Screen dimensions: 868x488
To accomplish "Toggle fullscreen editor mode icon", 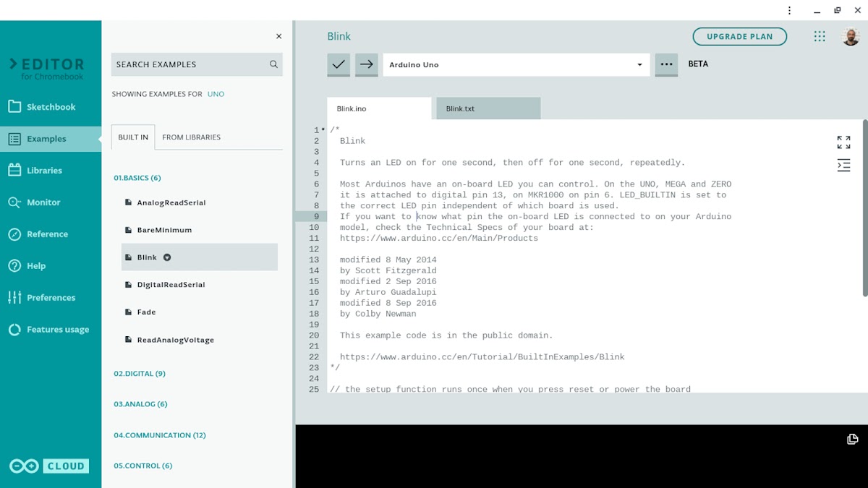I will tap(843, 142).
